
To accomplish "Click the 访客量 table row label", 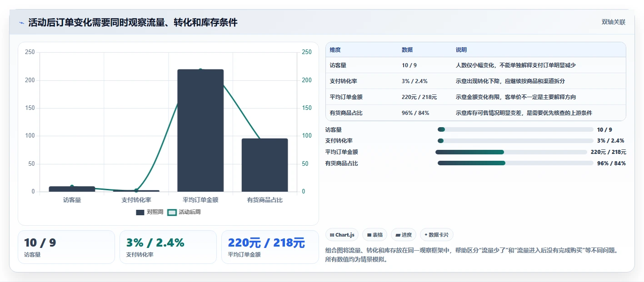I will tap(338, 65).
